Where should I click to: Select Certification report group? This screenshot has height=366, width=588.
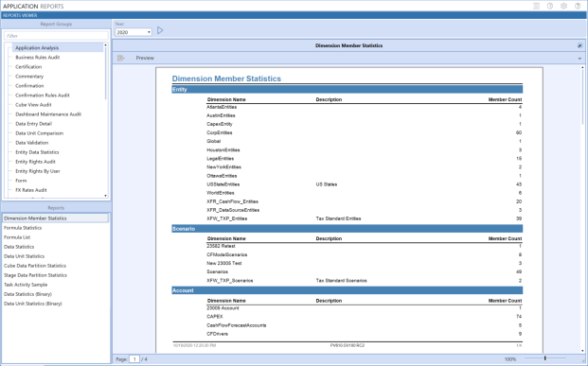[x=28, y=67]
